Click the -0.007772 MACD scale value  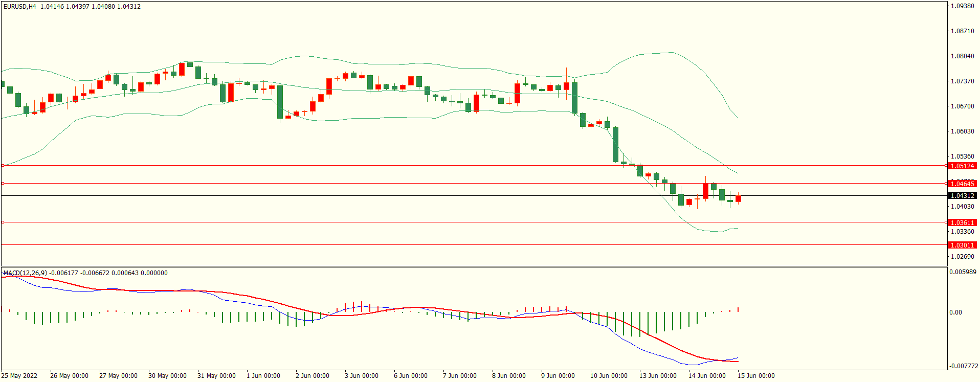click(964, 366)
